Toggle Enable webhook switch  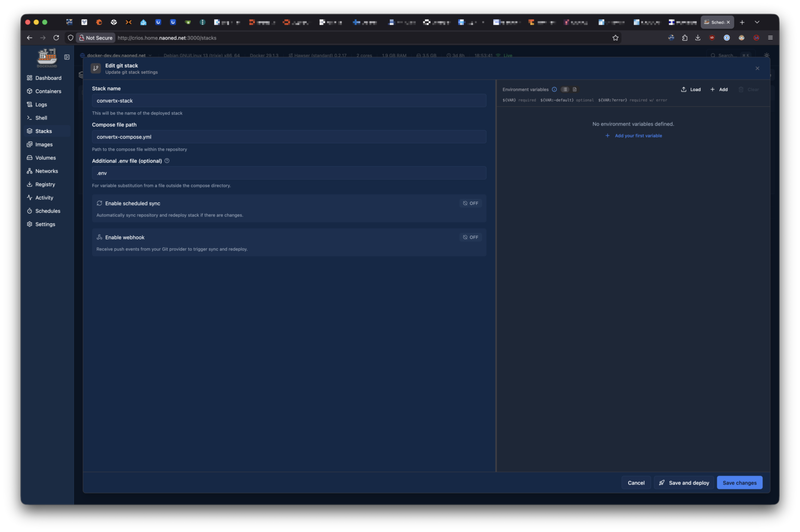click(x=470, y=237)
